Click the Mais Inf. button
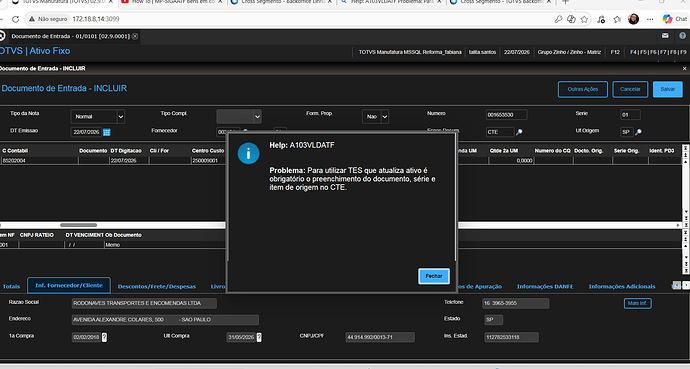The height and width of the screenshot is (369, 690). [637, 303]
